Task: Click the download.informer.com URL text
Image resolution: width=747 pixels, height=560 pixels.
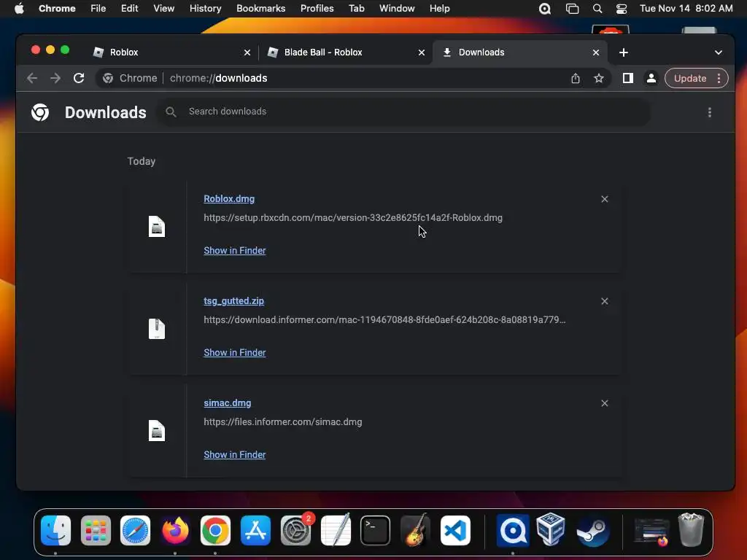Action: [384, 319]
